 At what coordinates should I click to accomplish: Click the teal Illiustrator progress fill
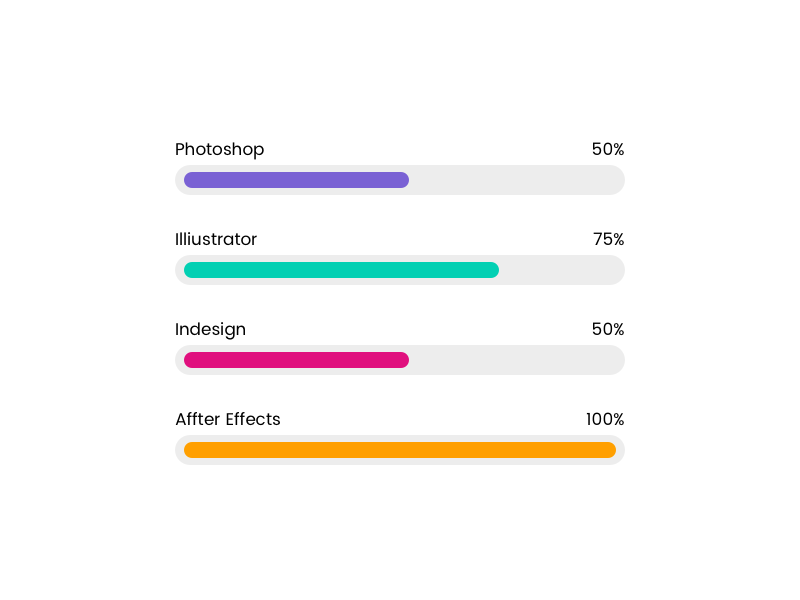(341, 270)
